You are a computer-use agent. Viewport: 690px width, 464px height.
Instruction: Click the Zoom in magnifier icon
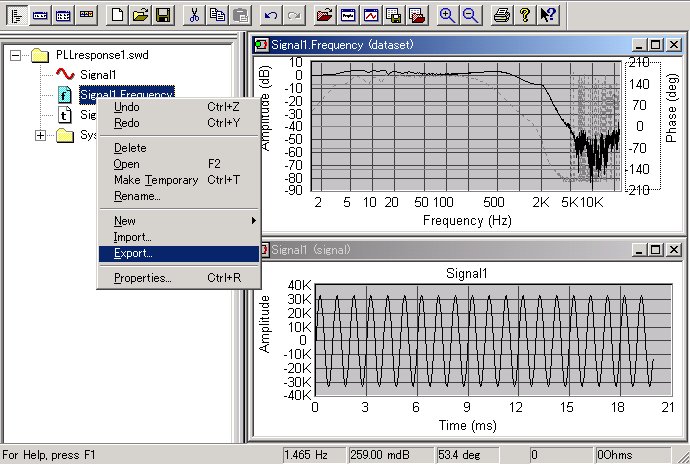(x=447, y=14)
